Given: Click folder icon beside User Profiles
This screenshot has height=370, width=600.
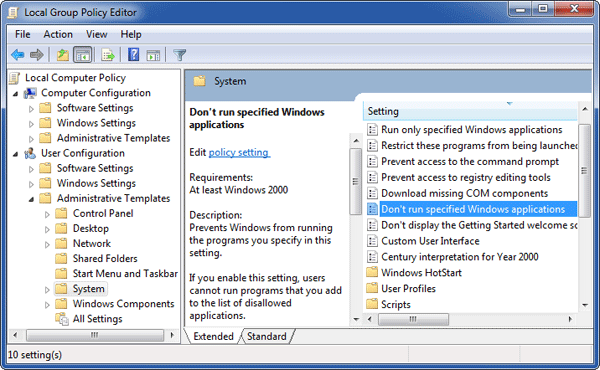Looking at the screenshot, I should [x=372, y=289].
